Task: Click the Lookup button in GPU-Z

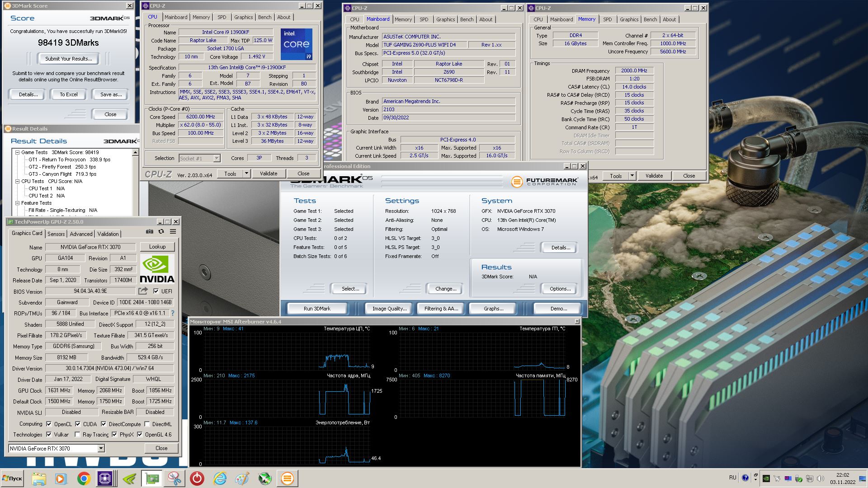Action: click(x=157, y=247)
